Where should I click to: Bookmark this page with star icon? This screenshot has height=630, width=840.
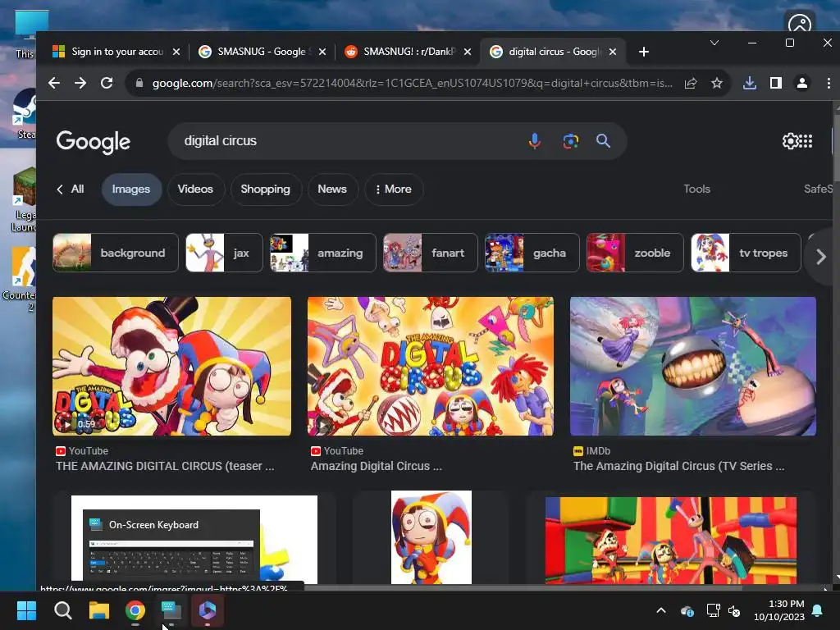pos(717,83)
